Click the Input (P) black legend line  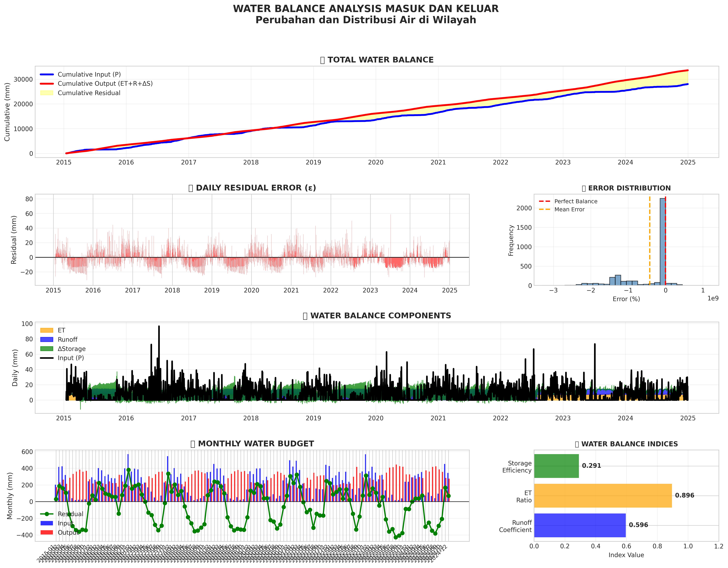pos(47,358)
